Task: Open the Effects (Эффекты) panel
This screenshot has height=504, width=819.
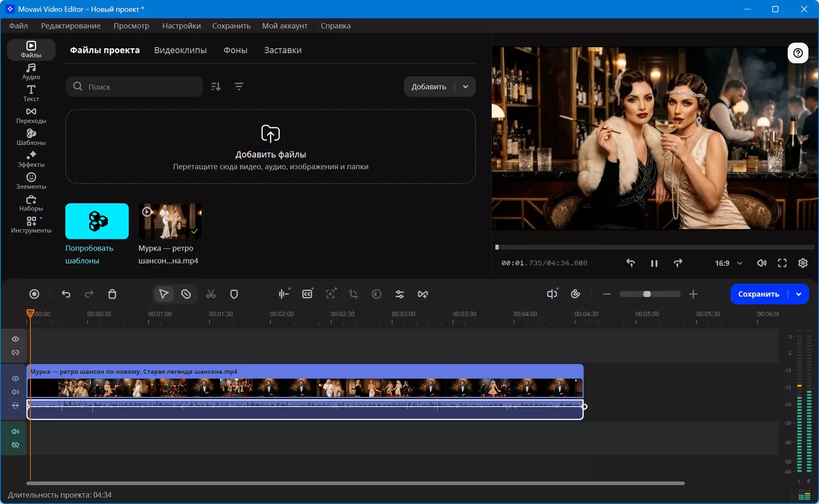Action: (31, 159)
